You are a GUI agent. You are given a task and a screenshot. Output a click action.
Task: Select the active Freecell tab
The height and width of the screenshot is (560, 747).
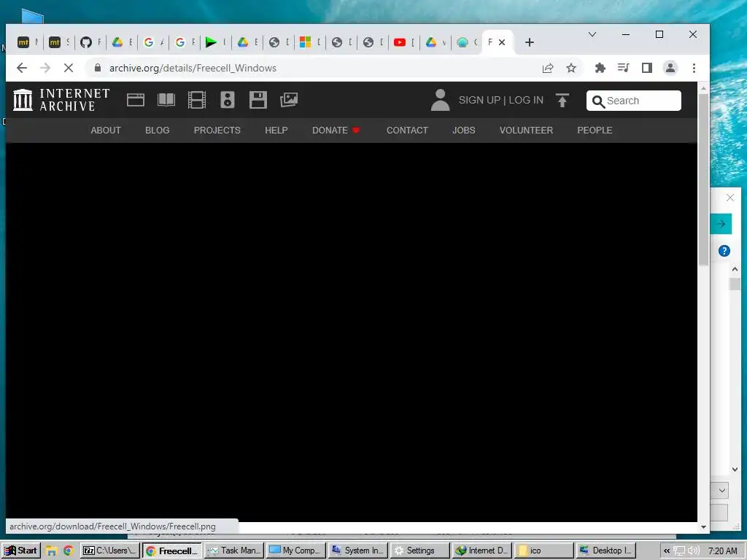click(490, 42)
